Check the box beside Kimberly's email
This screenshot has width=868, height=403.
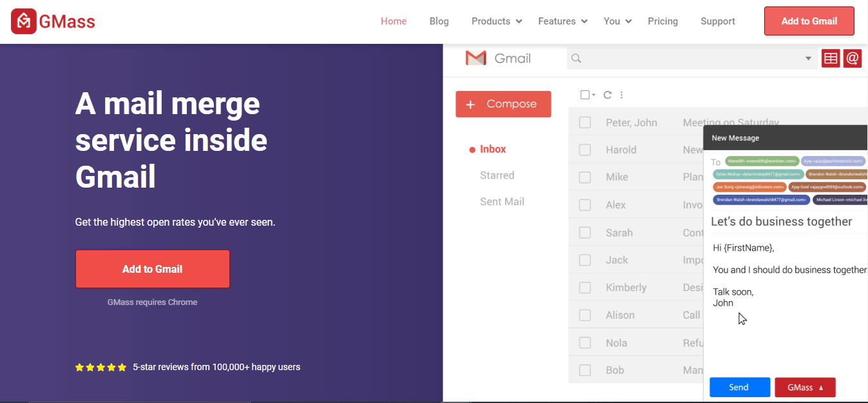coord(584,288)
